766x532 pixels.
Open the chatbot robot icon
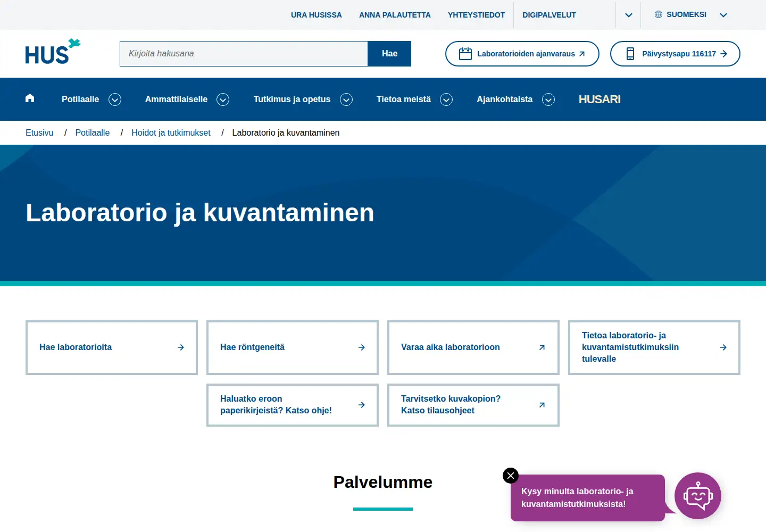[x=697, y=496]
